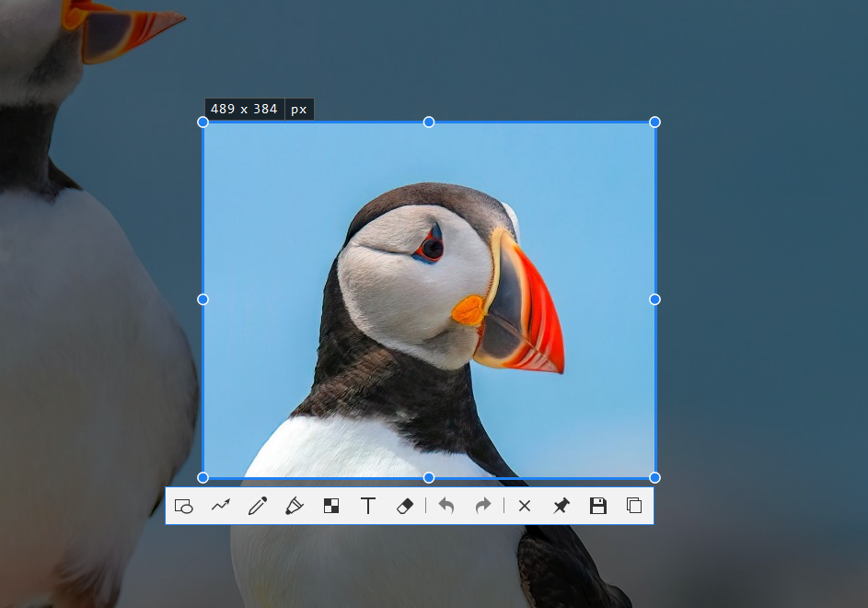Choose the polyline arrow tool
Screen dimensions: 868x608
tap(221, 506)
